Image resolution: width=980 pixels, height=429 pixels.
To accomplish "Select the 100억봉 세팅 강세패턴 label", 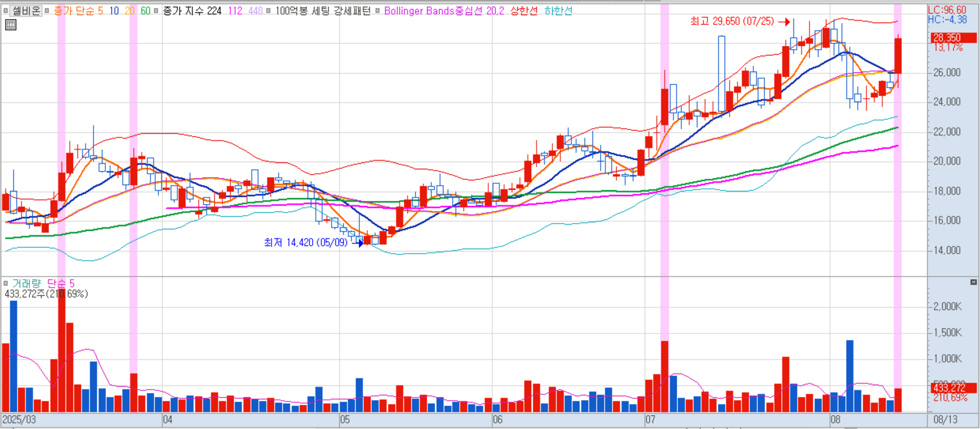I will [323, 11].
